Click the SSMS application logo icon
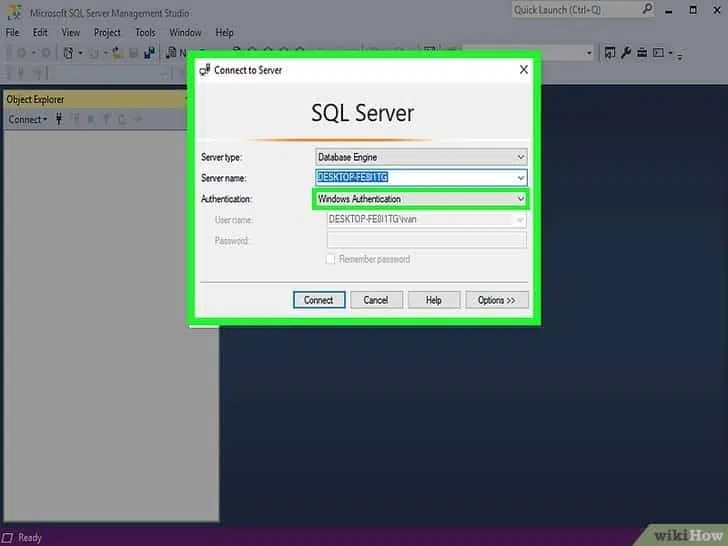The width and height of the screenshot is (728, 546). point(13,11)
